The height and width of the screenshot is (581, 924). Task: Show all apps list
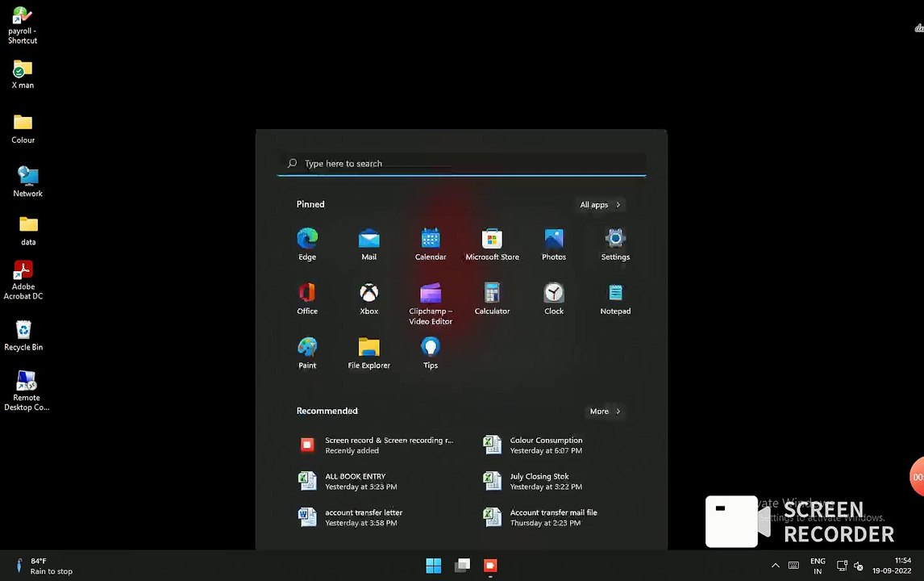click(600, 205)
